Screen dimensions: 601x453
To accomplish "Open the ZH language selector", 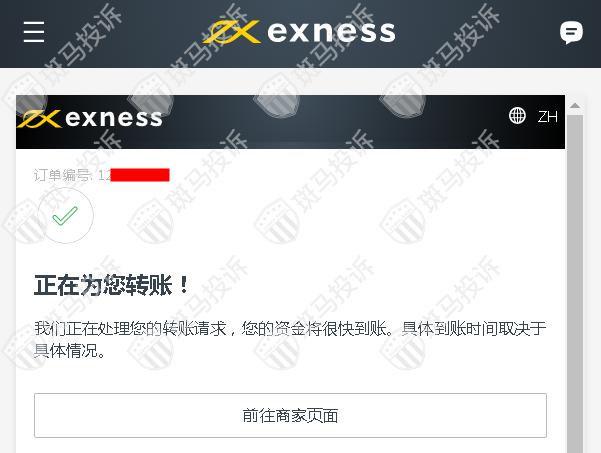I will coord(547,117).
